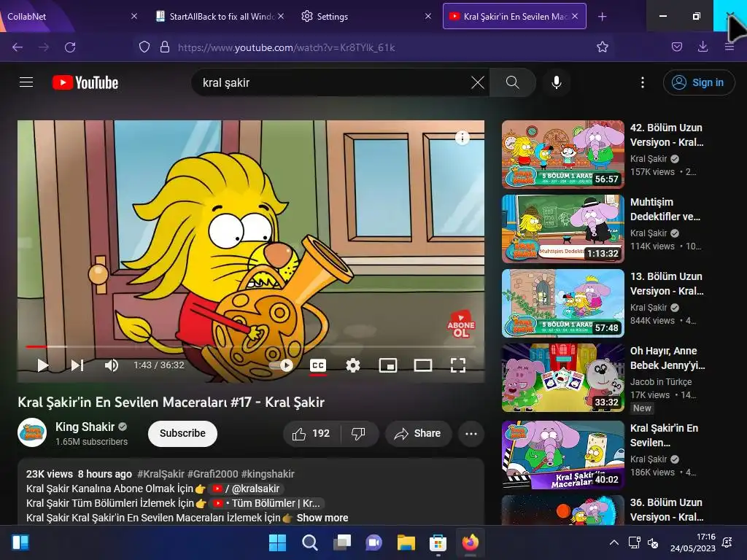Open the Firefox application menu
The image size is (747, 560).
coord(729,47)
